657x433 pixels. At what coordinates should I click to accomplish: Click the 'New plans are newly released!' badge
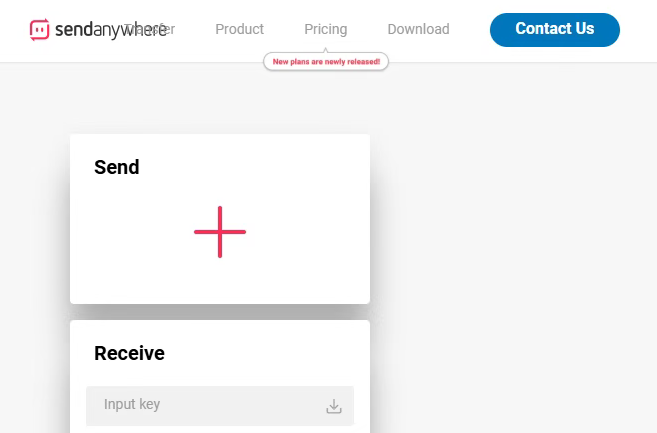(326, 62)
